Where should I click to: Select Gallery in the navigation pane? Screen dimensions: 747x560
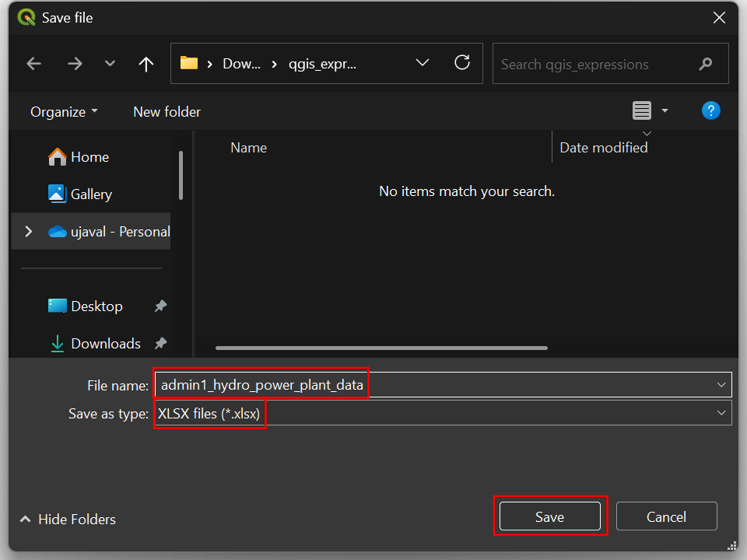coord(90,194)
